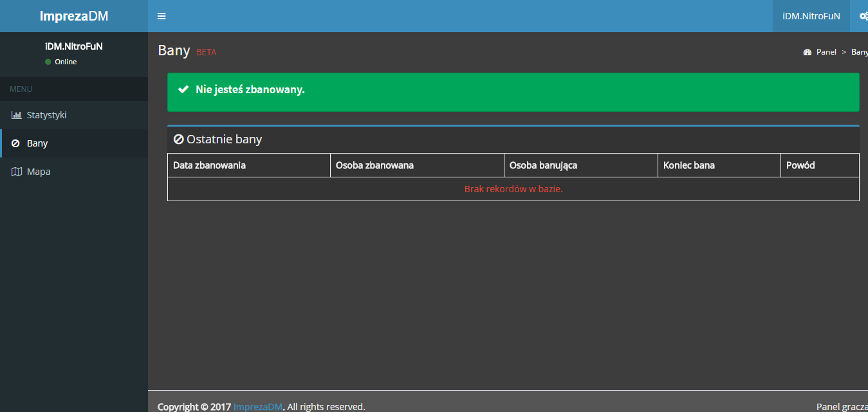Toggle the sidebar with the hamburger button
The image size is (868, 412).
tap(162, 16)
